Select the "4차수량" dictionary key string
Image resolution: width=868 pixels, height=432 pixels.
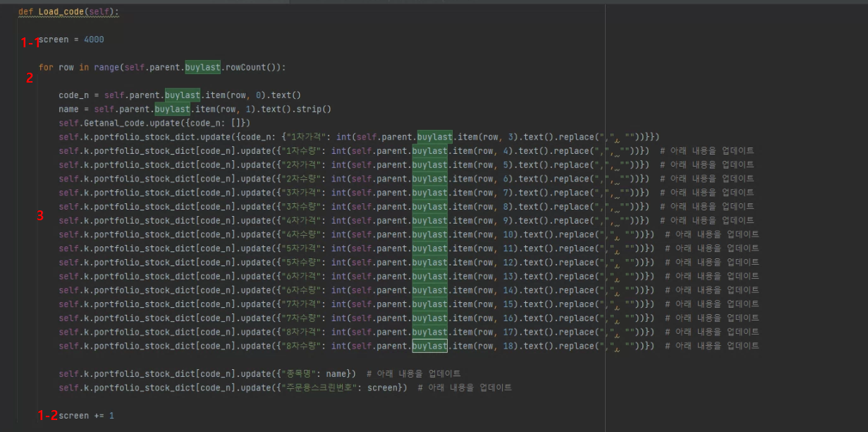(x=301, y=234)
